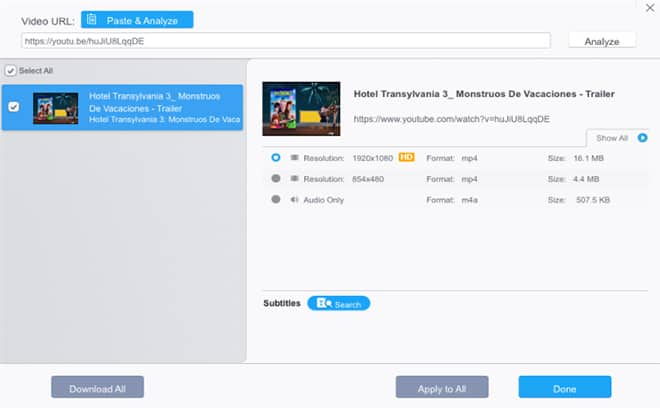Click the video icon beside 1920x1080 resolution
The height and width of the screenshot is (408, 660).
[294, 157]
